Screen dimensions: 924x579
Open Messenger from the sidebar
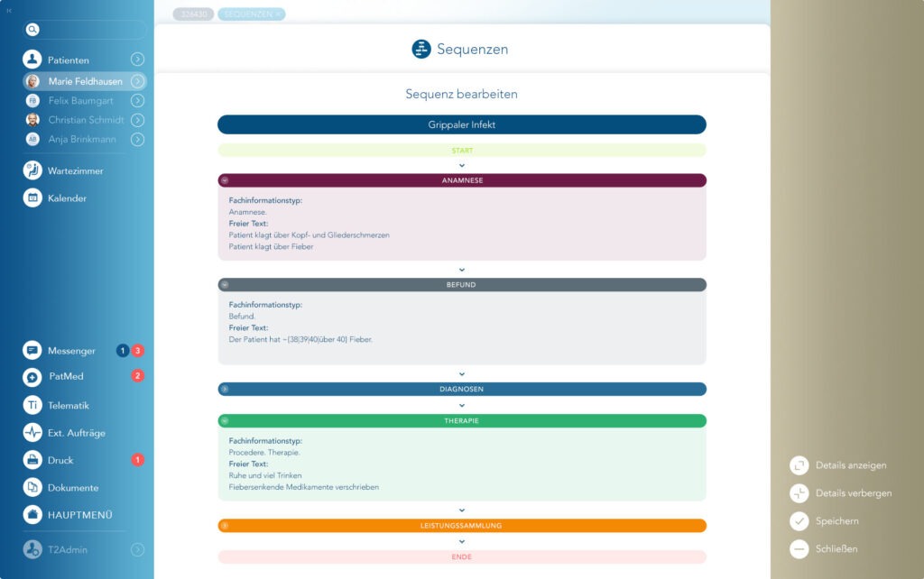[32, 350]
